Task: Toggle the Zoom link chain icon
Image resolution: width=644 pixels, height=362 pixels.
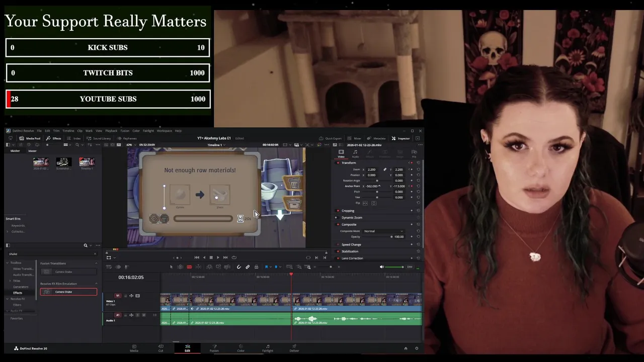Action: (385, 169)
